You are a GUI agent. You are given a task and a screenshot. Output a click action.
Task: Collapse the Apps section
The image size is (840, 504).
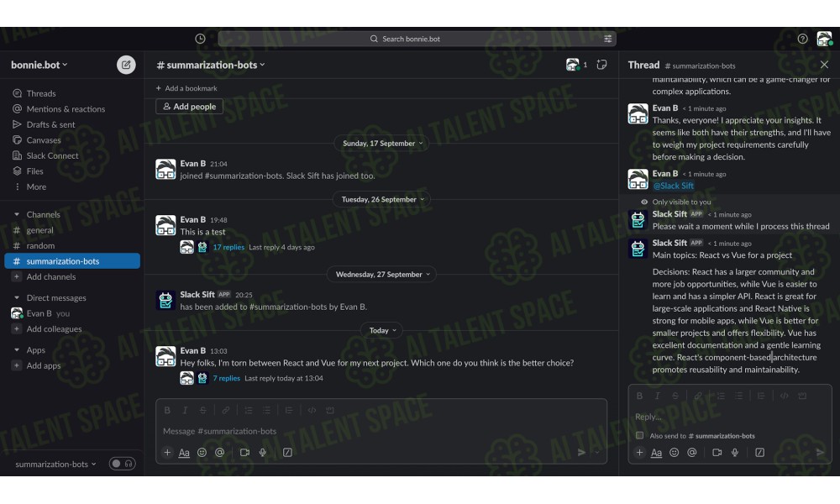(x=17, y=349)
